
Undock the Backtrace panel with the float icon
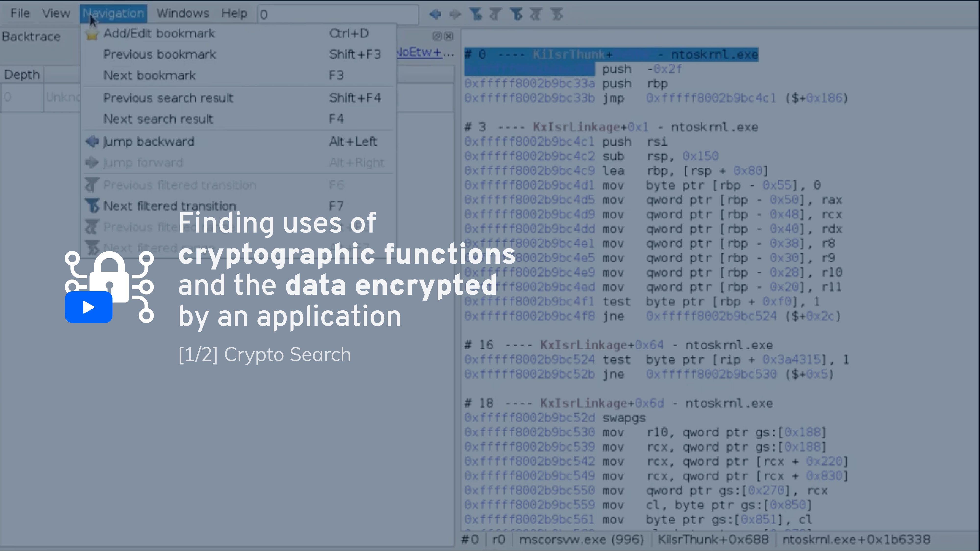pyautogui.click(x=437, y=36)
